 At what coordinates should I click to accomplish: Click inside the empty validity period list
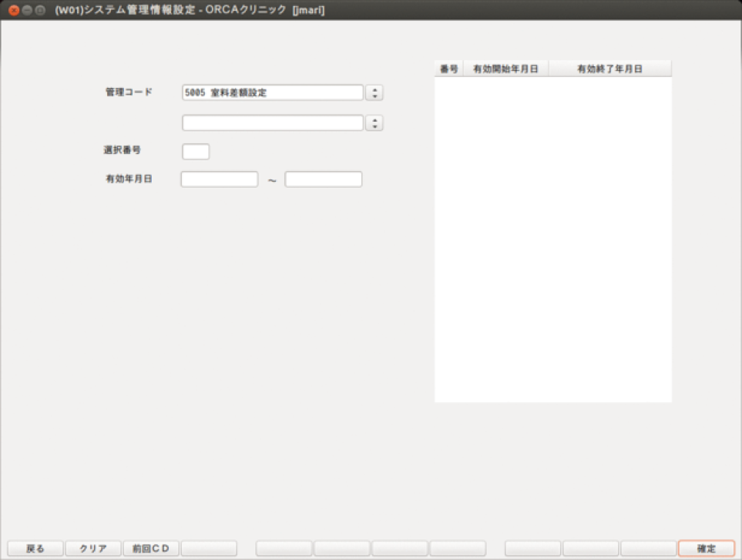(x=552, y=239)
